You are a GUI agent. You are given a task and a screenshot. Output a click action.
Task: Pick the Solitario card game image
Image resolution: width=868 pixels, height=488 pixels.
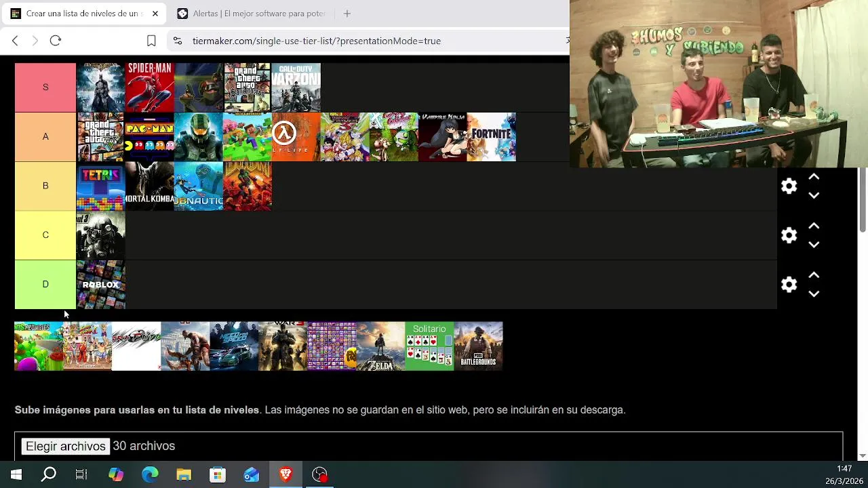(x=429, y=346)
